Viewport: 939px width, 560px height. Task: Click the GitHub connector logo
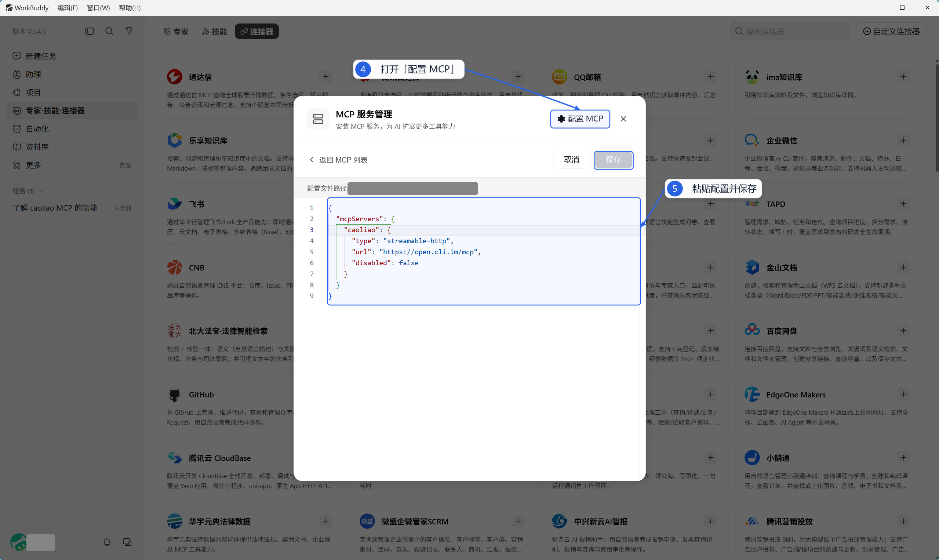tap(175, 395)
